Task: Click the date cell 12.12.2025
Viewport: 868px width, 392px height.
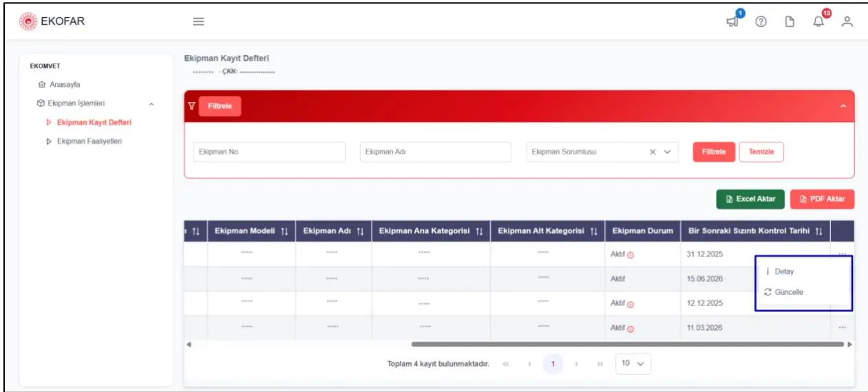Action: coord(704,303)
